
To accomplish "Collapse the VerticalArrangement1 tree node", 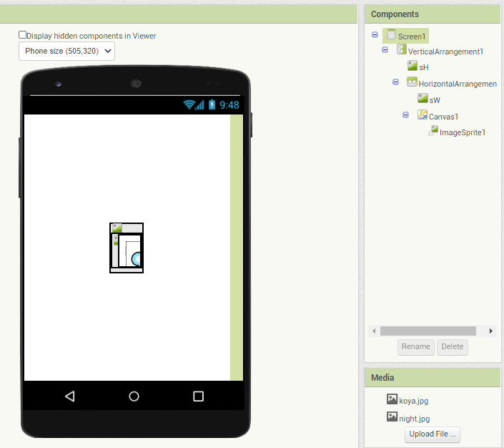I will (x=385, y=49).
